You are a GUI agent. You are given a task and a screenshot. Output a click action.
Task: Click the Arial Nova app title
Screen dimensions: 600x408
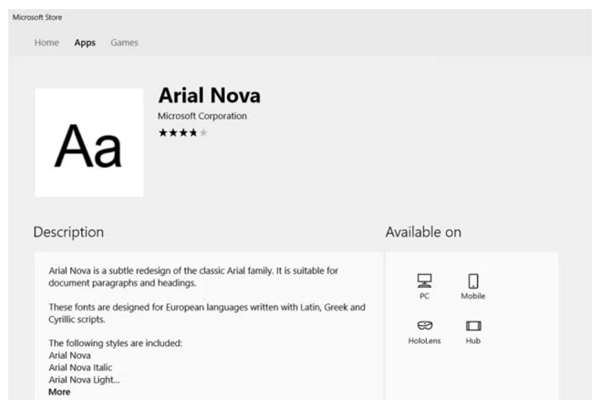click(x=209, y=96)
